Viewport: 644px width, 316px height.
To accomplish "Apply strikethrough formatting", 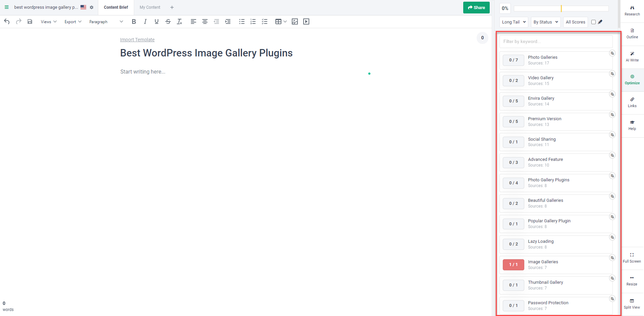I will click(168, 21).
